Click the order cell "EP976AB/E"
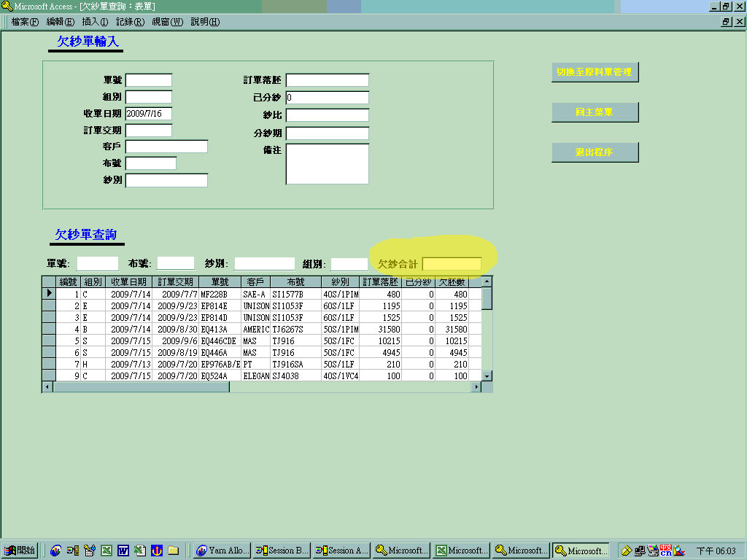The width and height of the screenshot is (747, 560). point(220,365)
